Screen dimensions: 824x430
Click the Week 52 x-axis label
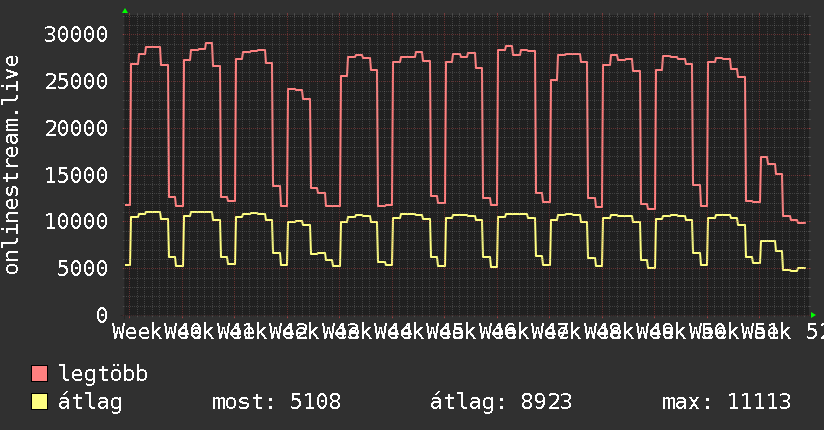point(782,332)
